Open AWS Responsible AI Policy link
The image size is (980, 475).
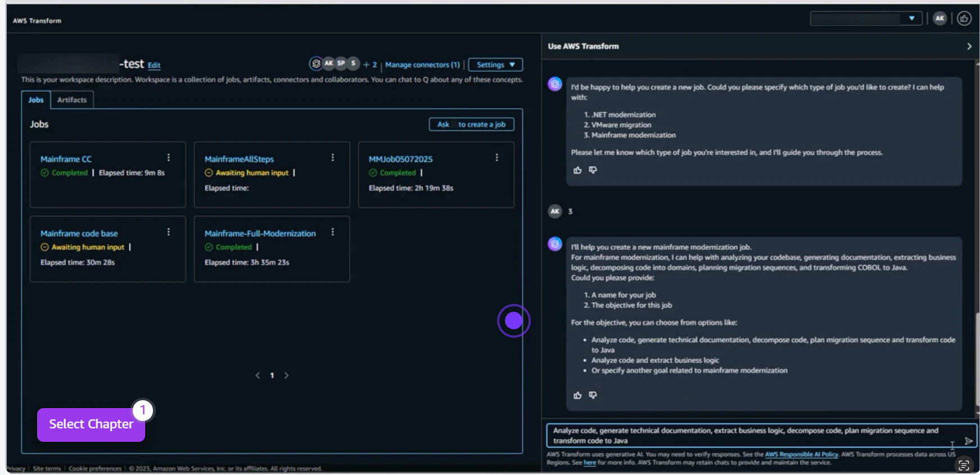click(801, 454)
